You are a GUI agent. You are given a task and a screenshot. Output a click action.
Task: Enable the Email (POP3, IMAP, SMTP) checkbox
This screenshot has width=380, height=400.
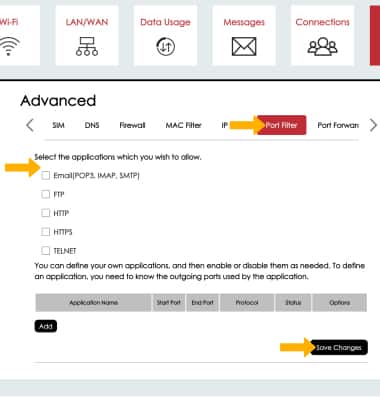pos(46,175)
